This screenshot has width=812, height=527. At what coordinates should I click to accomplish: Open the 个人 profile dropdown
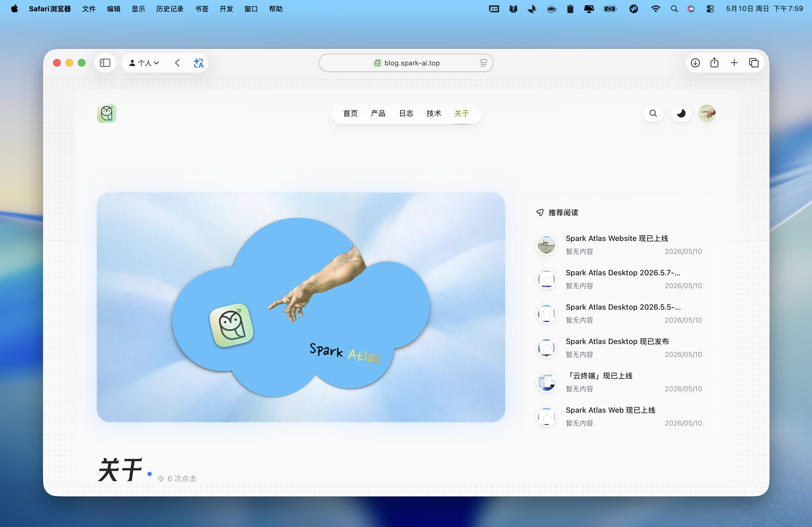pyautogui.click(x=144, y=63)
